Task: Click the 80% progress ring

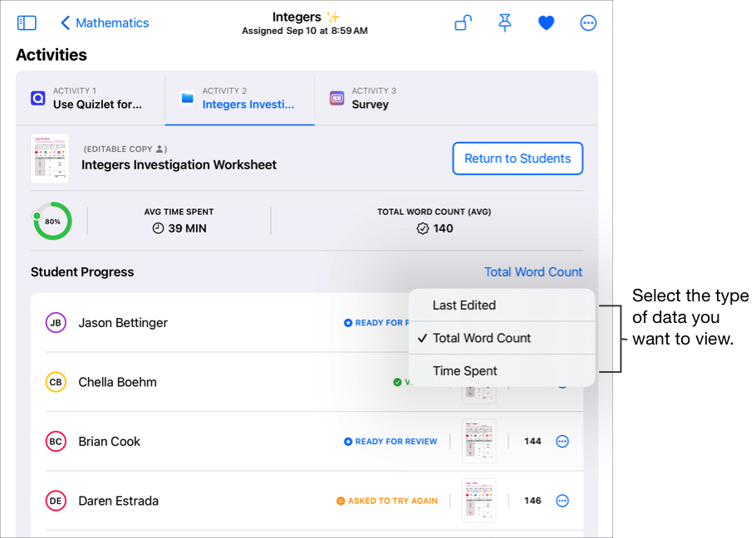Action: [52, 221]
